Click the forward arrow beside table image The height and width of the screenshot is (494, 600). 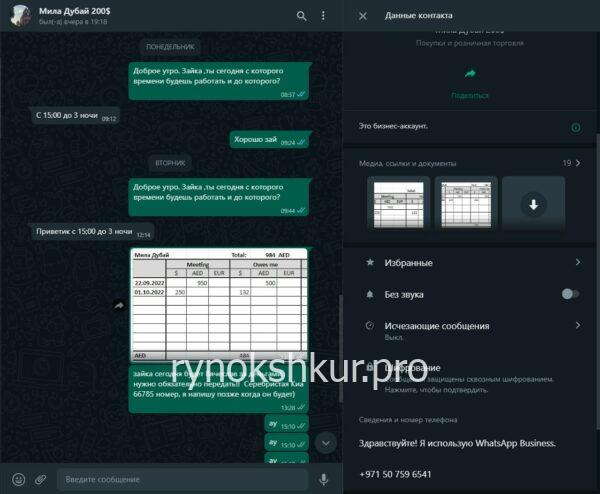119,305
